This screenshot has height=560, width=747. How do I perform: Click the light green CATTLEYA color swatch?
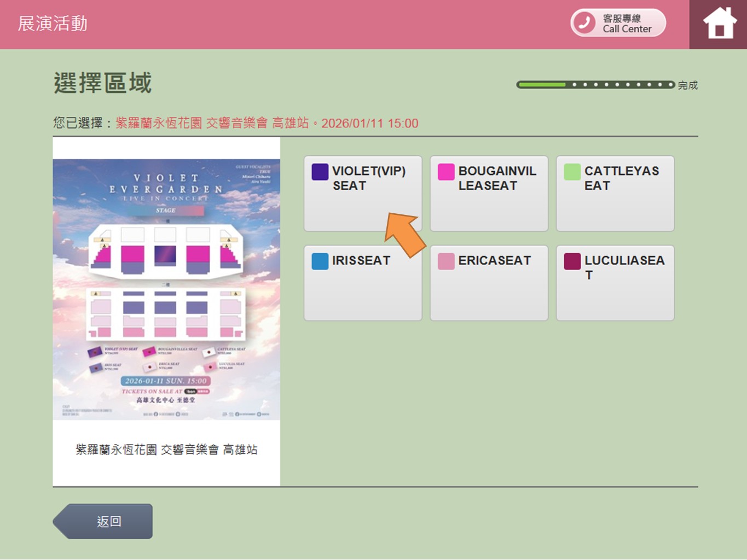572,172
